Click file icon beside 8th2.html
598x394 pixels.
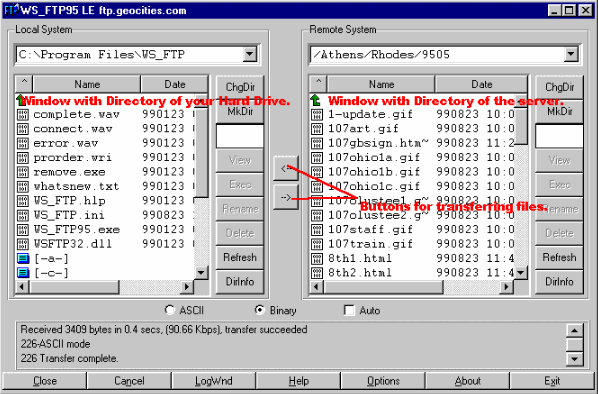317,273
